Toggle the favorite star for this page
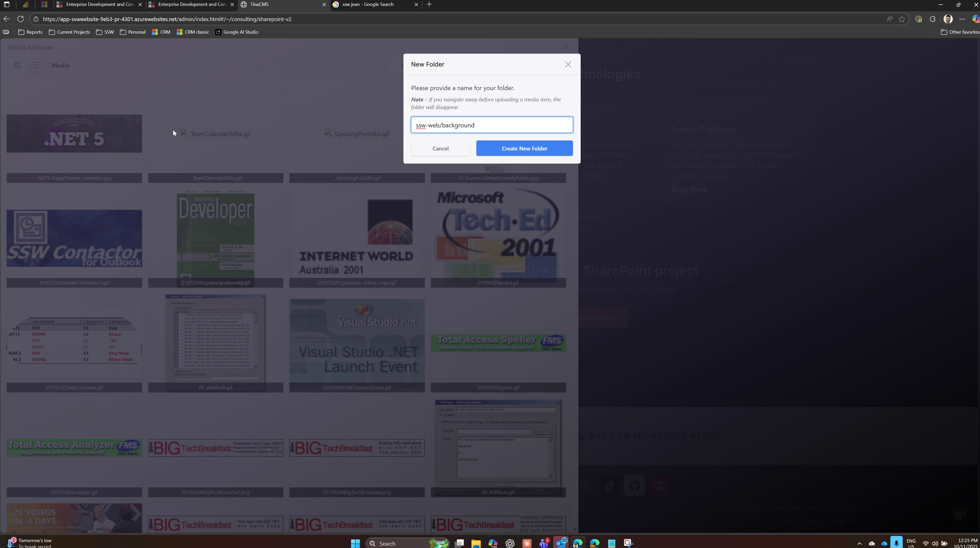 tap(902, 19)
